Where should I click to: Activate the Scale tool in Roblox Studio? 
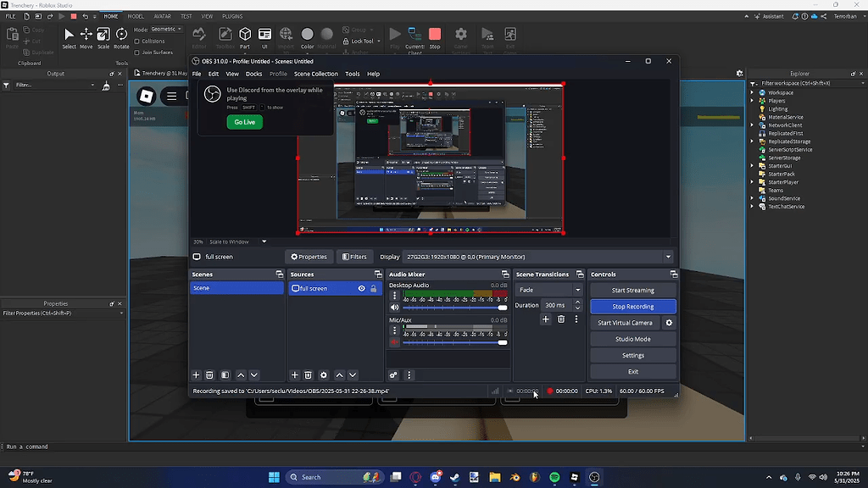(x=103, y=38)
